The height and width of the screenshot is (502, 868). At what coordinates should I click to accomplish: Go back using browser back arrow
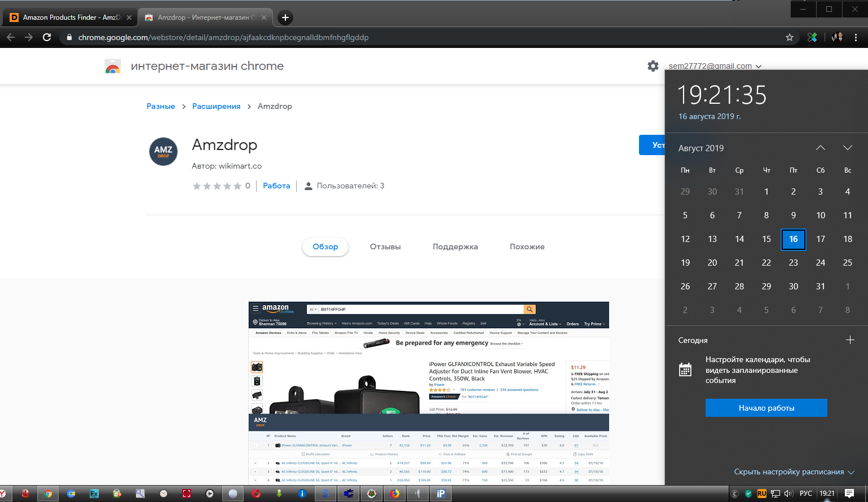point(10,37)
